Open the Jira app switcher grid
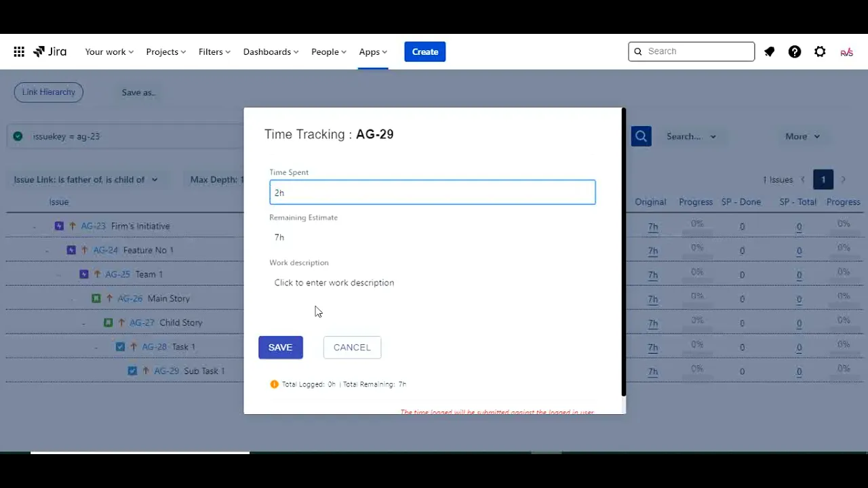Image resolution: width=868 pixels, height=488 pixels. click(x=19, y=52)
